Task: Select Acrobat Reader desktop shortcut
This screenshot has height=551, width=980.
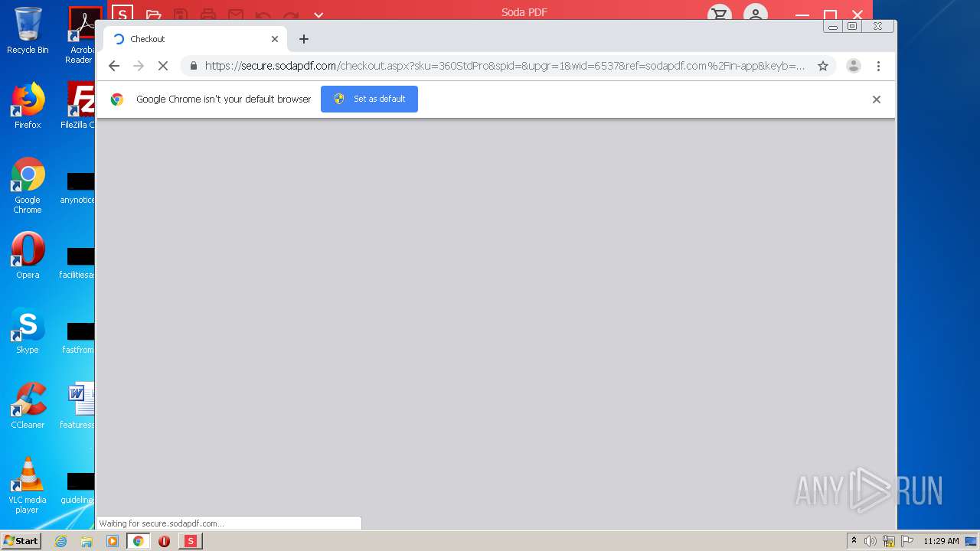Action: [x=81, y=35]
